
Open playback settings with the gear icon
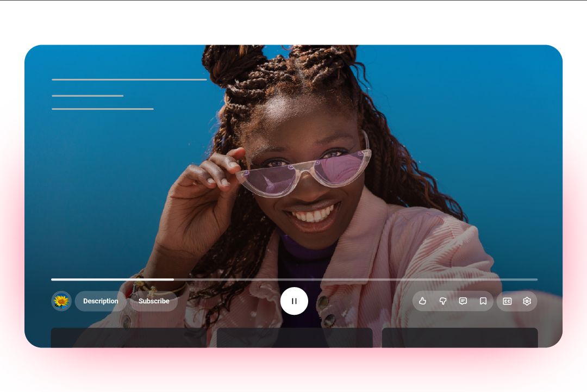tap(527, 301)
